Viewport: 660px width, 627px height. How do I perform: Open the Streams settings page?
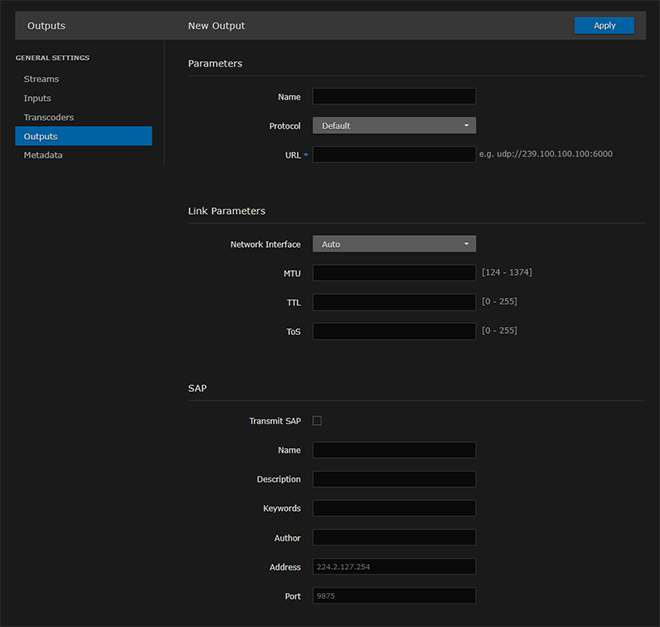click(x=42, y=79)
